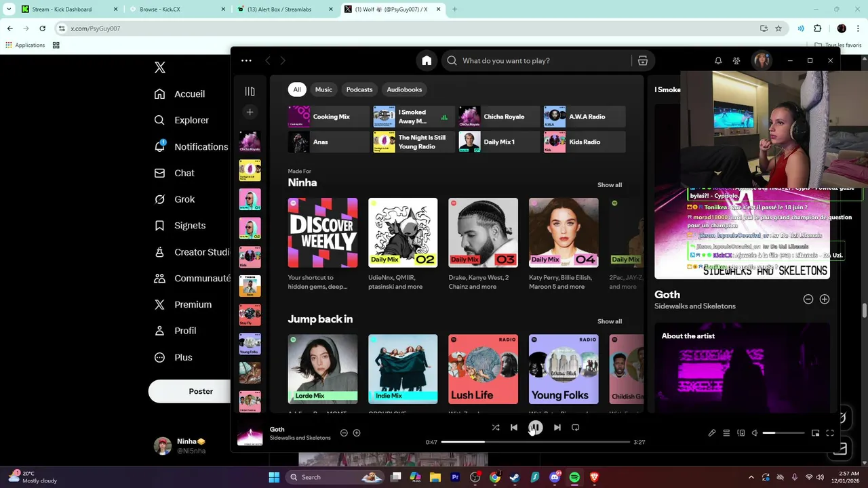Open the Lorde Mix cover
This screenshot has width=868, height=488.
323,369
